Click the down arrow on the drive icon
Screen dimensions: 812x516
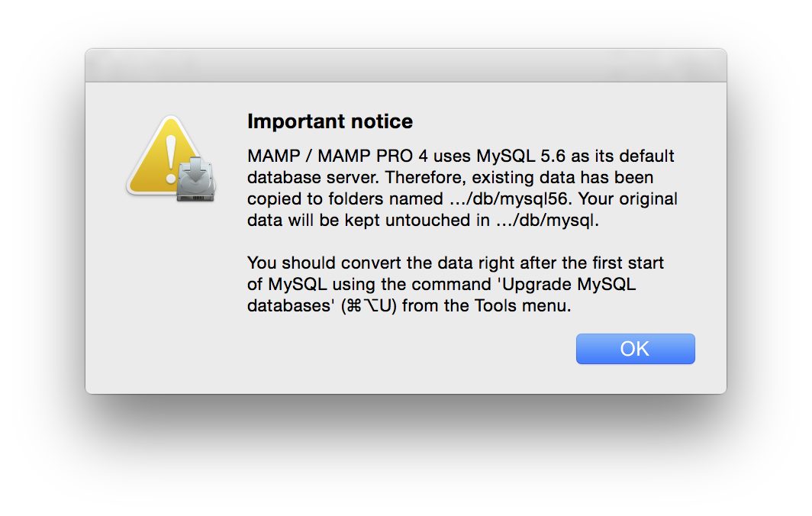coord(195,170)
